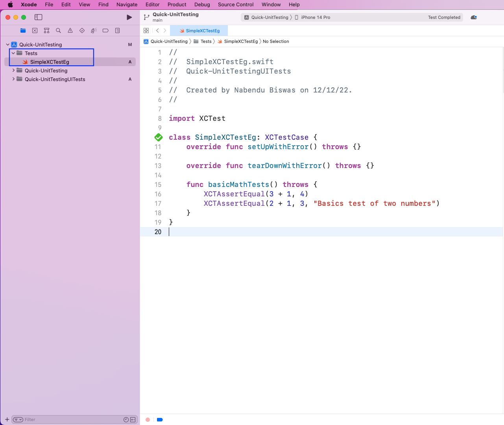Click the import XCTest line

click(197, 118)
